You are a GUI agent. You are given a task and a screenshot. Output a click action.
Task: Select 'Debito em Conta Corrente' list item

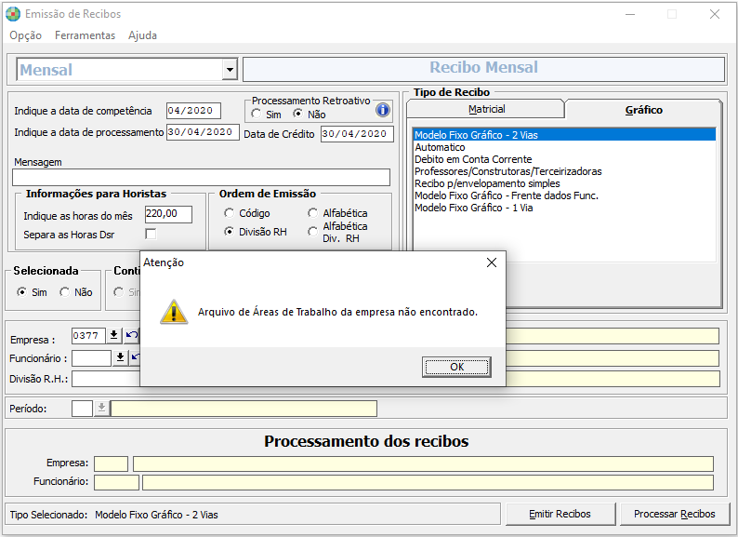(564, 159)
